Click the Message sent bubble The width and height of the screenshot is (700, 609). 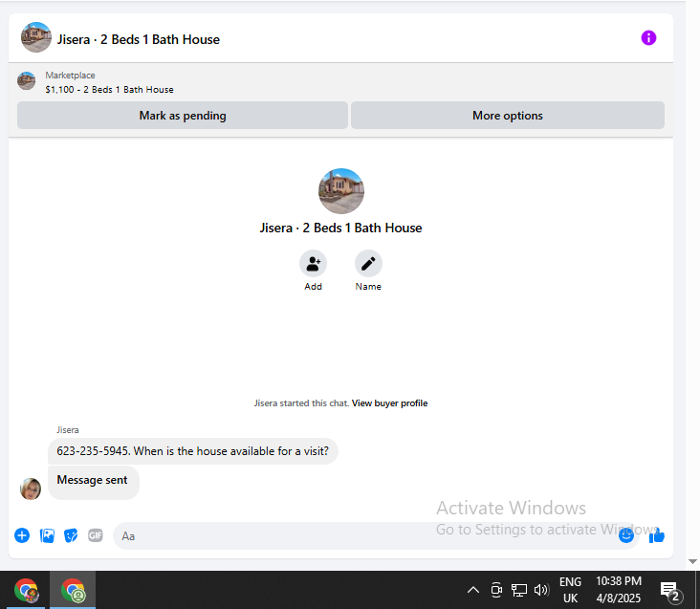click(94, 483)
